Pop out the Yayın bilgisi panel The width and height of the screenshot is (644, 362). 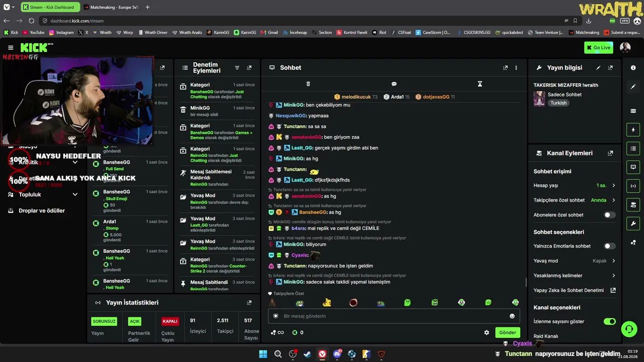tap(610, 68)
